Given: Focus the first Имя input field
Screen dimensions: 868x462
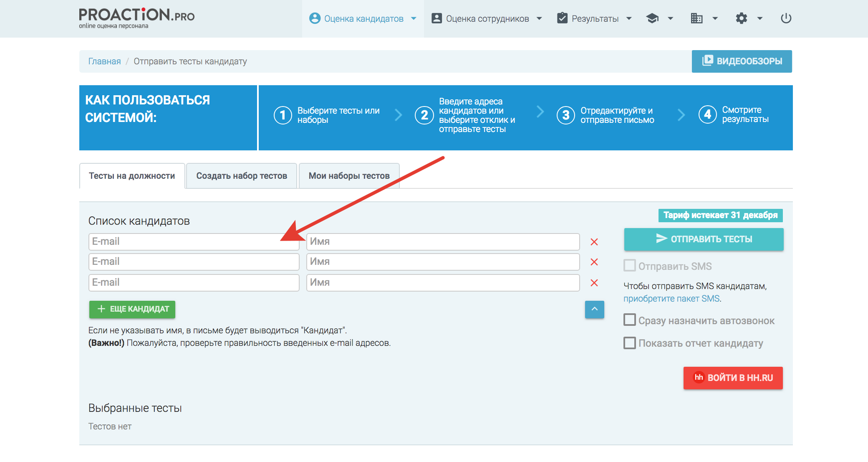Looking at the screenshot, I should click(x=443, y=242).
